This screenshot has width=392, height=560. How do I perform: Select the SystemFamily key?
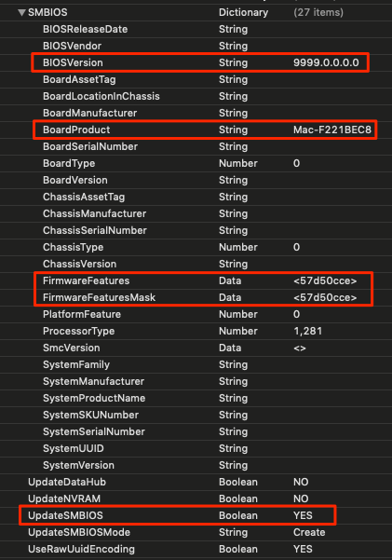76,365
